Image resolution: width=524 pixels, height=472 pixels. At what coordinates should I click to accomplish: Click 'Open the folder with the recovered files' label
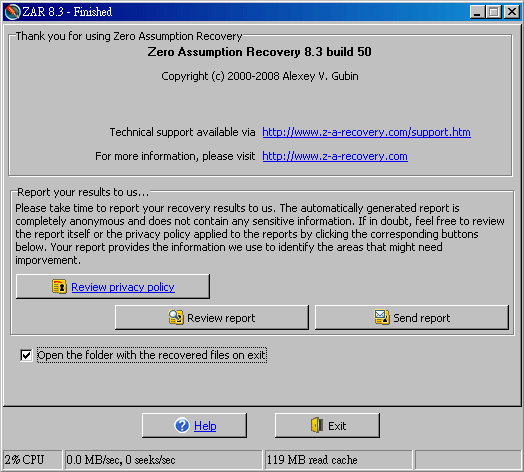point(152,355)
